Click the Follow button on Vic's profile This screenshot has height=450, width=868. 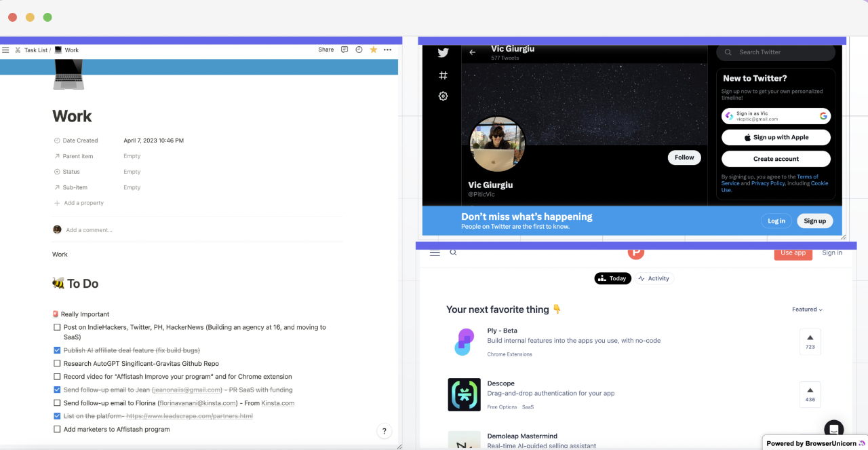point(684,157)
